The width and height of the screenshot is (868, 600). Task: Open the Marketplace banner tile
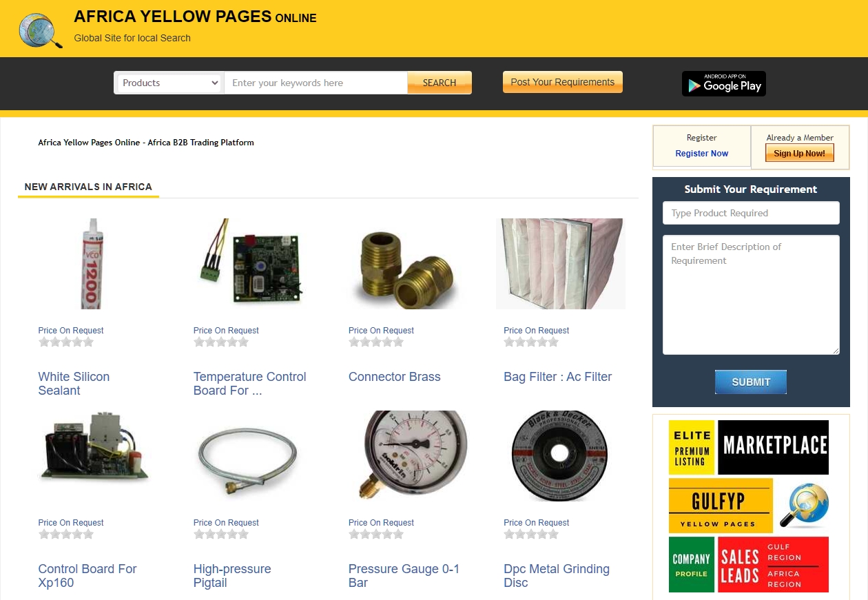(773, 447)
